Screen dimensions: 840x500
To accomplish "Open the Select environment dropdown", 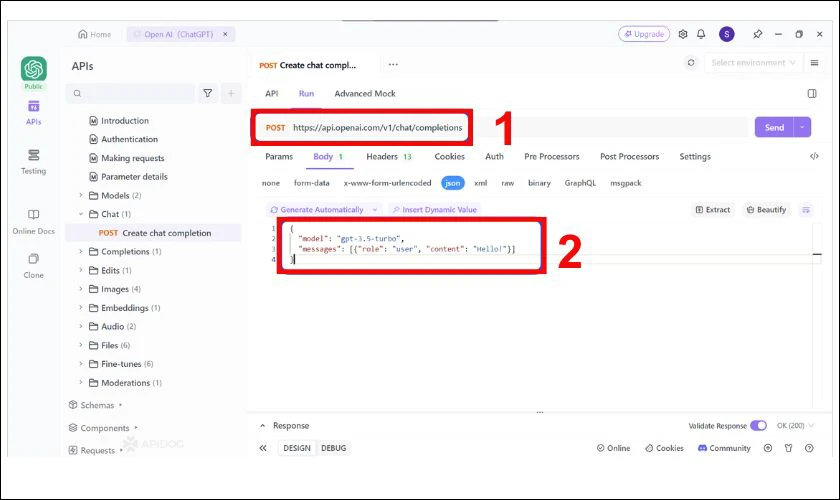I will pos(753,63).
